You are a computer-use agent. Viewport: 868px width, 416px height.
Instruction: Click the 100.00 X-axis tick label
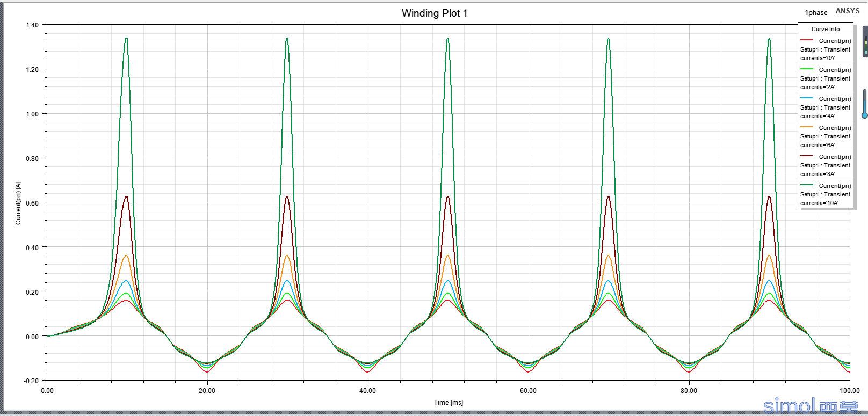(849, 391)
